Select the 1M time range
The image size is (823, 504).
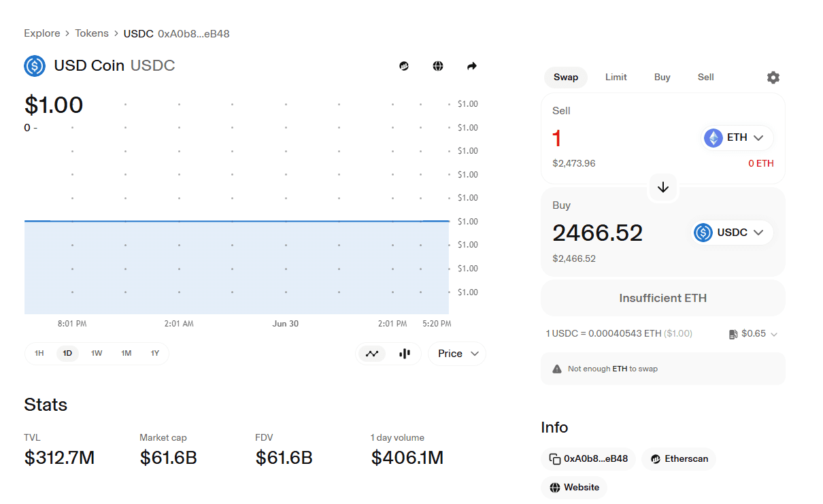126,354
